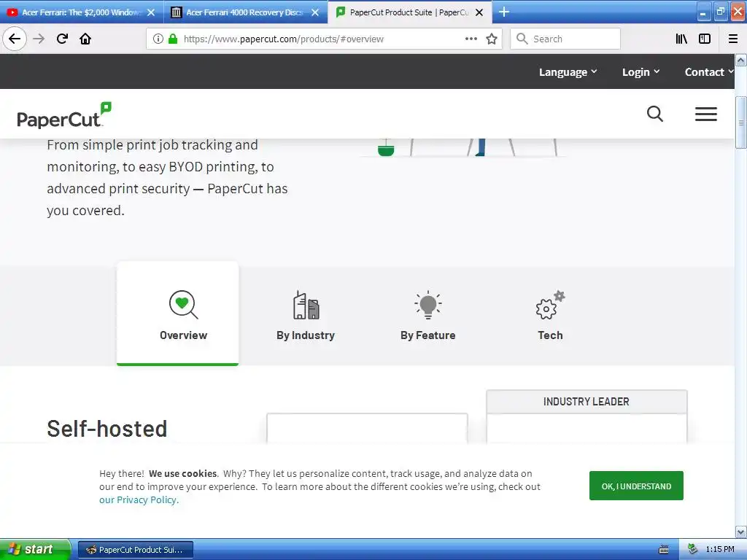This screenshot has width=747, height=560.
Task: Open the Firefox hamburger menu
Action: 733,39
